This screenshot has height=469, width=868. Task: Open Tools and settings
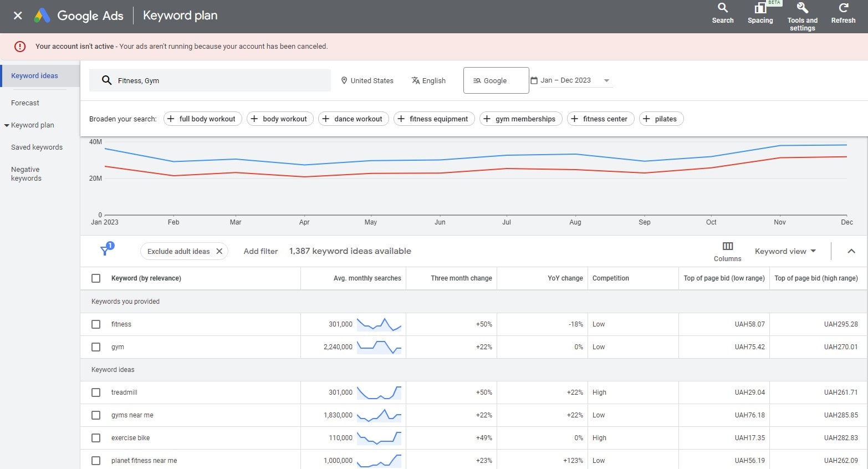pyautogui.click(x=802, y=17)
